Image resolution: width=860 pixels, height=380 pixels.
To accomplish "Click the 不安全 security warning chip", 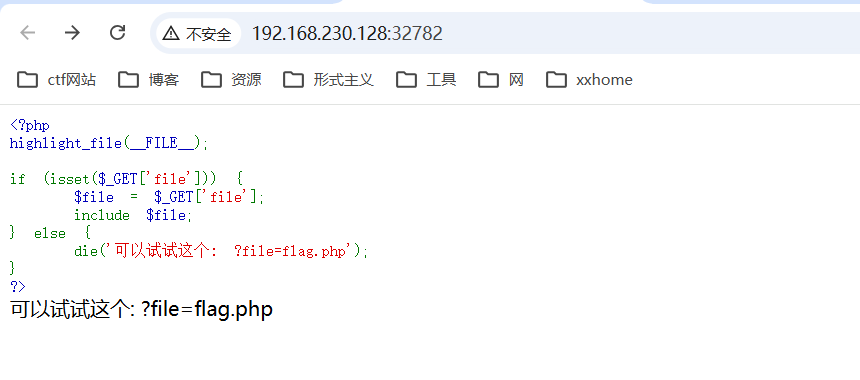I will point(198,33).
